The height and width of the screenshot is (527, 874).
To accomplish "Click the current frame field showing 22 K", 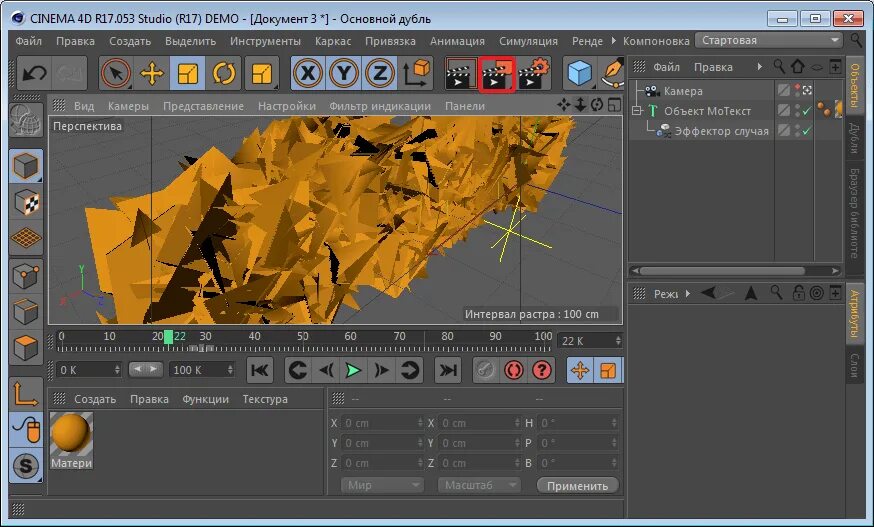I will pyautogui.click(x=589, y=340).
